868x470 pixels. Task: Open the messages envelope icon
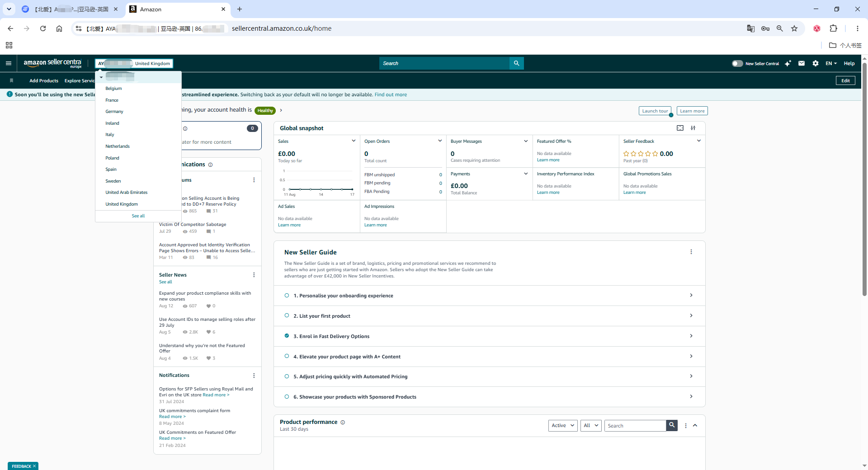802,63
